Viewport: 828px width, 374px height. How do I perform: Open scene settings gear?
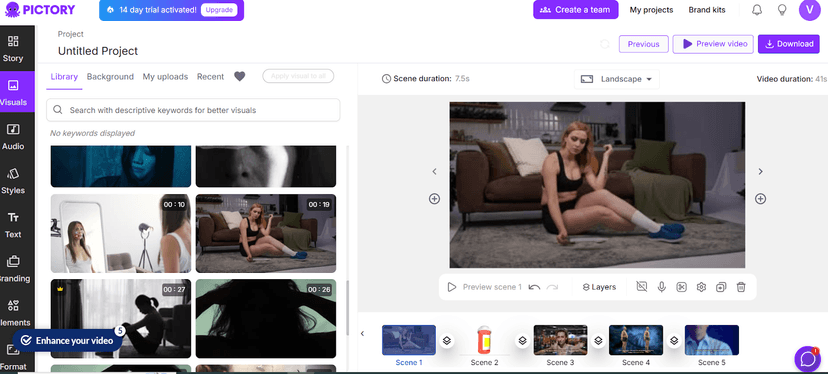(701, 287)
